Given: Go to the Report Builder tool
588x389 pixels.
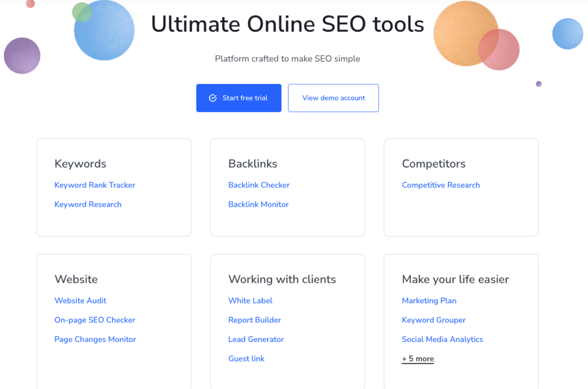Looking at the screenshot, I should point(254,320).
